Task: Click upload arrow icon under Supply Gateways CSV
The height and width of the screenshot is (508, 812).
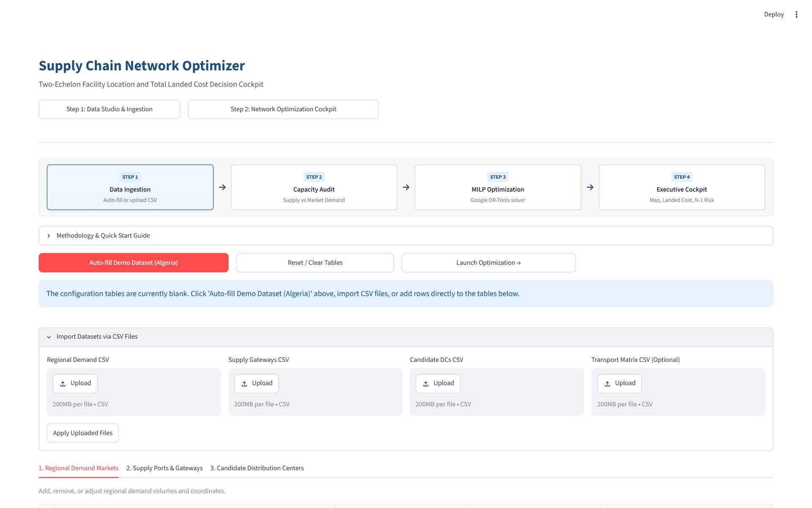Action: 244,384
